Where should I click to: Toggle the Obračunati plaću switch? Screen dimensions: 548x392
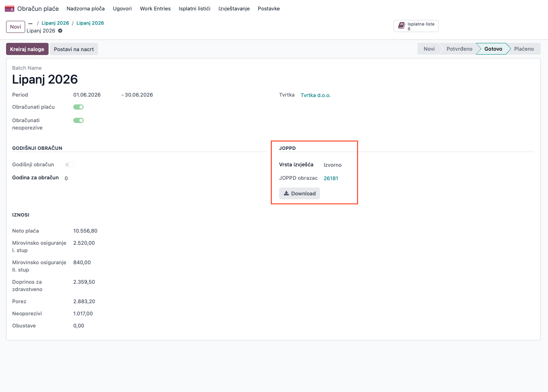(78, 107)
